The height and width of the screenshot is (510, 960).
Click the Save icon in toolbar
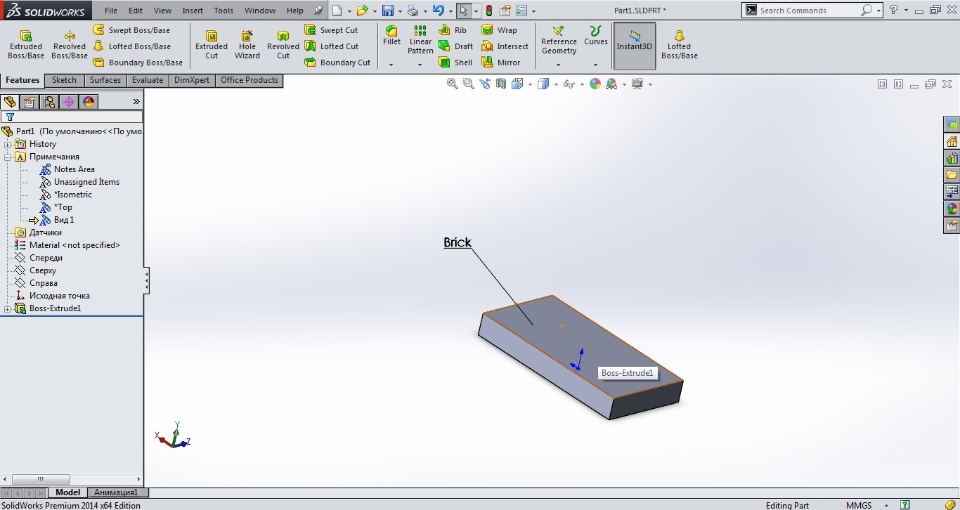click(x=388, y=10)
